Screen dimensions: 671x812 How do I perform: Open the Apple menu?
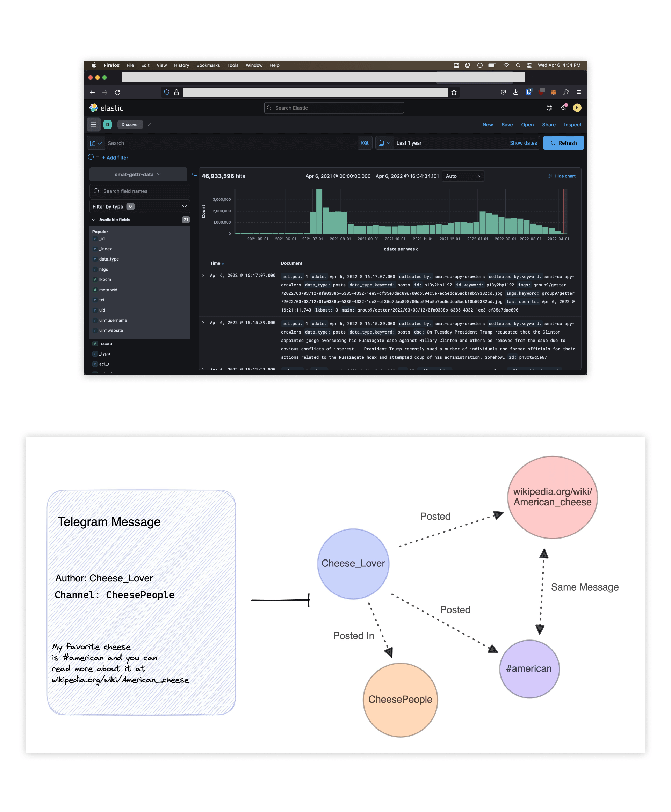(x=94, y=65)
